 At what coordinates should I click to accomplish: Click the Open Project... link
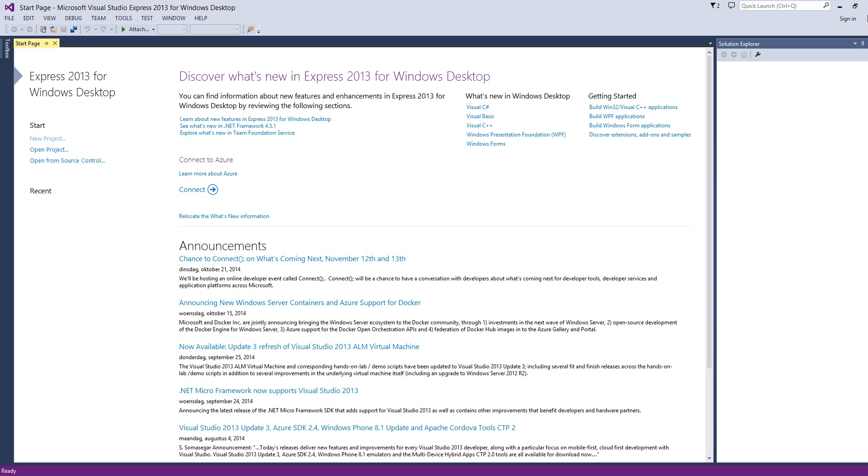point(49,150)
